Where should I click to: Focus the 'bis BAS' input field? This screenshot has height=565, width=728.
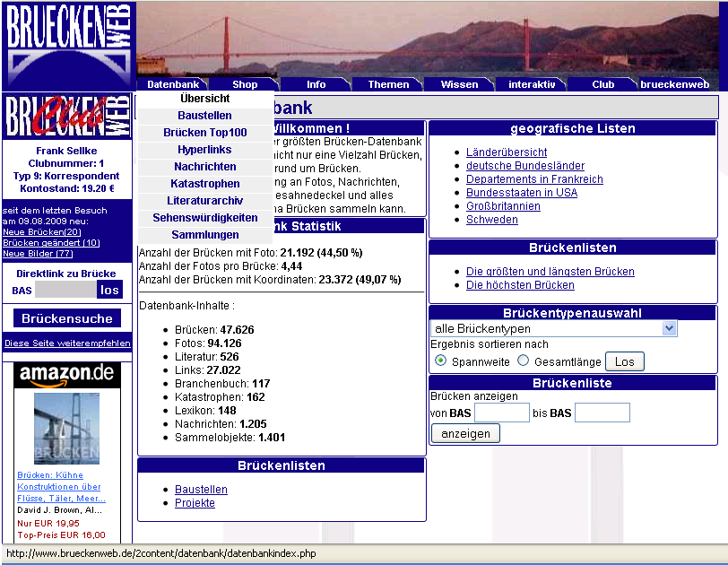point(602,413)
